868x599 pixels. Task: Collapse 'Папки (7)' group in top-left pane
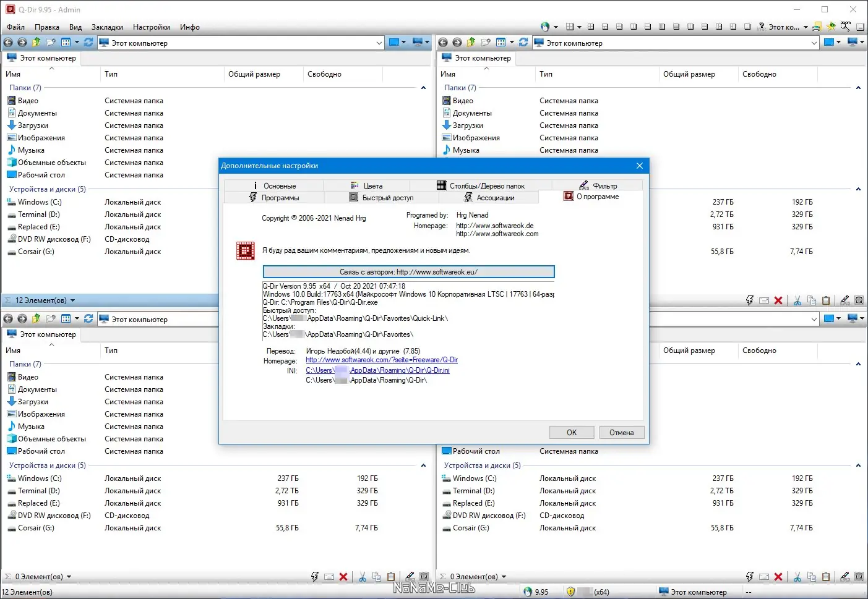(x=423, y=88)
